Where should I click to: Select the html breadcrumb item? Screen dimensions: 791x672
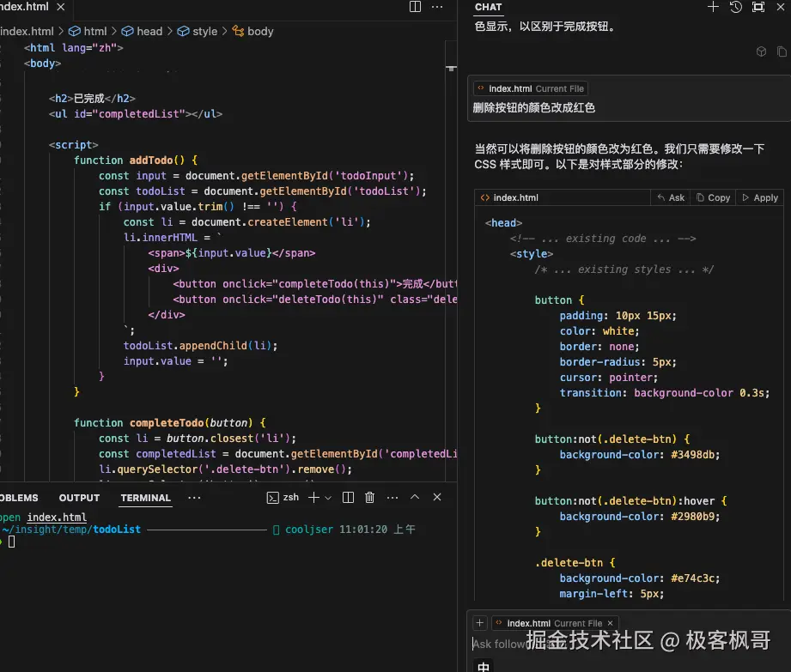tap(88, 31)
